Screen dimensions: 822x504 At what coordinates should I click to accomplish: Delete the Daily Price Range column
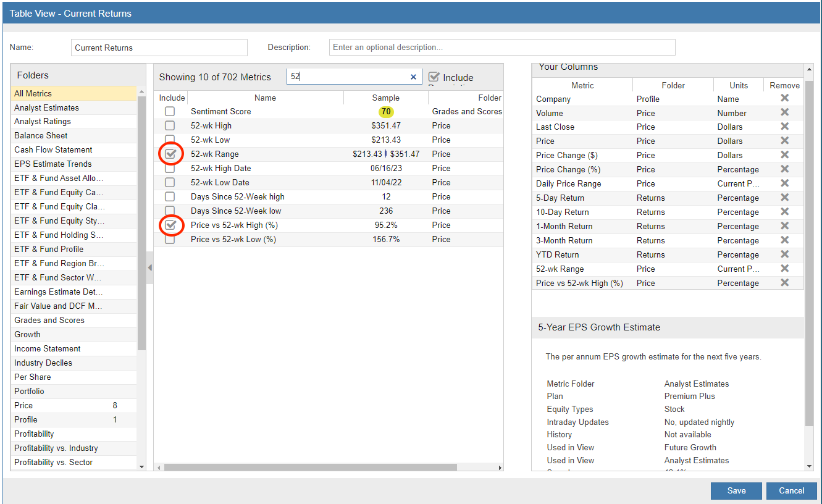(784, 183)
